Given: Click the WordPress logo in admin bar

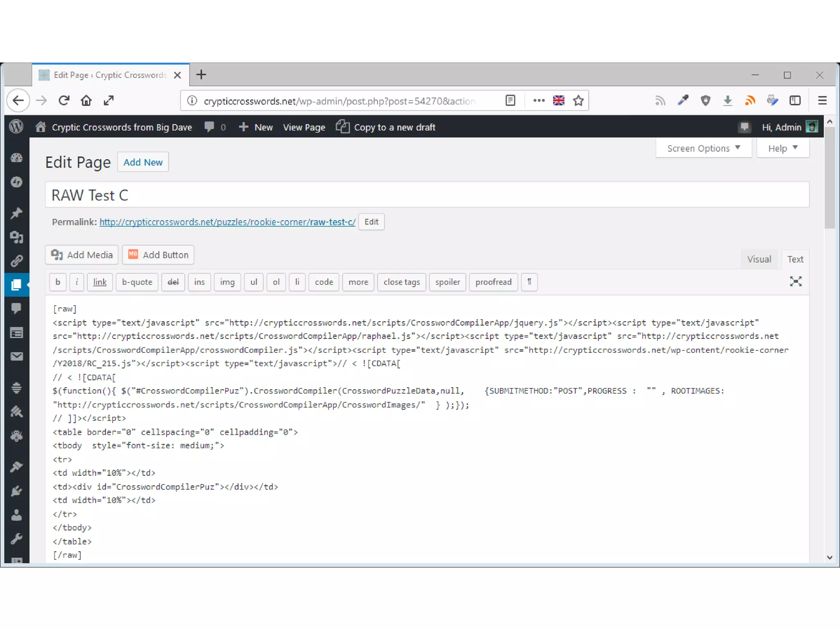Looking at the screenshot, I should point(16,127).
